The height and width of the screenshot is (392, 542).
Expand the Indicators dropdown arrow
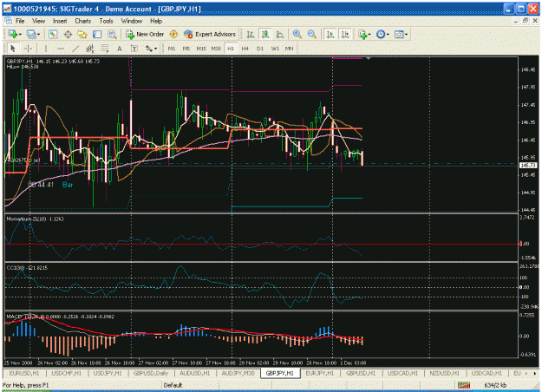click(369, 35)
